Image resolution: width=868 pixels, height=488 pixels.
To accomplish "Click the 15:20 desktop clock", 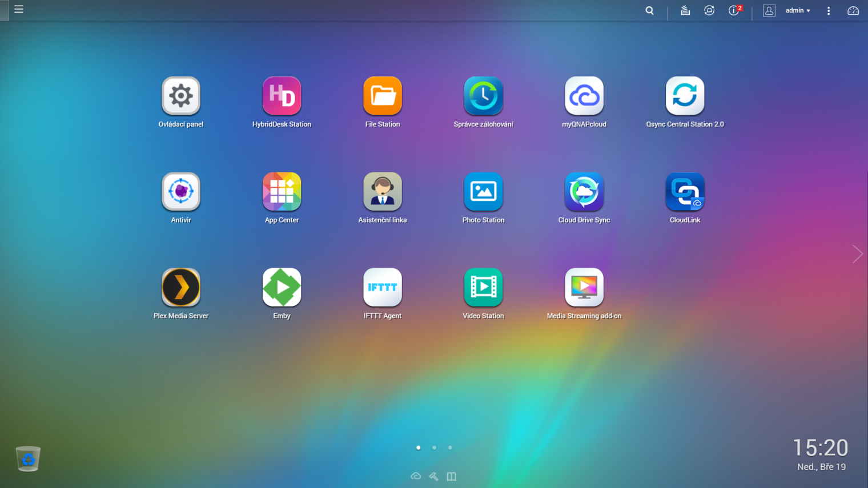I will (821, 448).
